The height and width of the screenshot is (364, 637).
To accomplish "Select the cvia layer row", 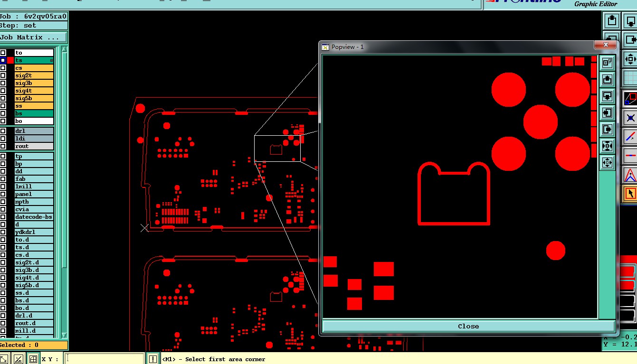I will 34,209.
